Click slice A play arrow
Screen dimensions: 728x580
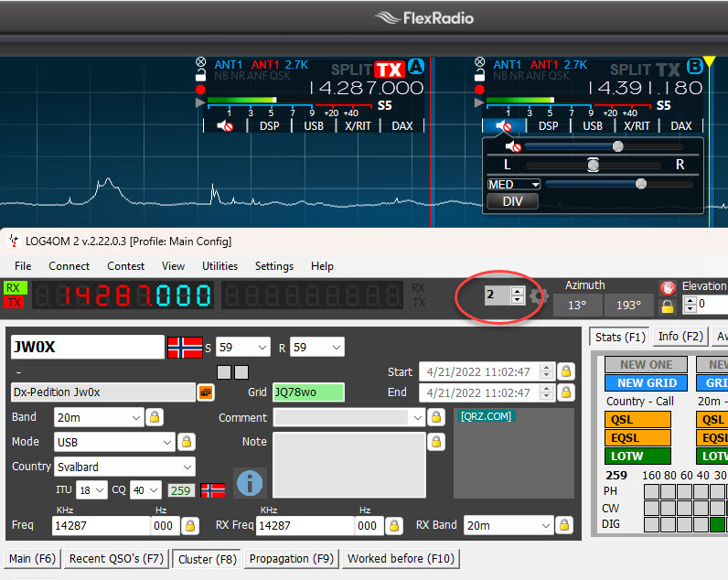200,102
